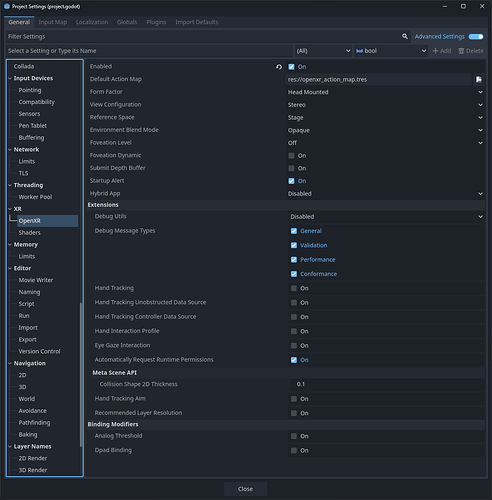This screenshot has width=492, height=500.
Task: Open file browser icon for Default Action Map
Action: 479,79
